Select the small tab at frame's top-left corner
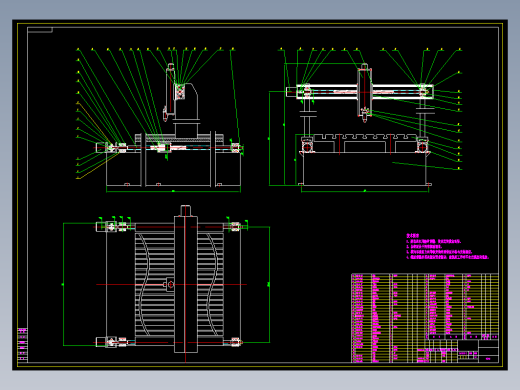This screenshot has height=390, width=520. (x=40, y=30)
